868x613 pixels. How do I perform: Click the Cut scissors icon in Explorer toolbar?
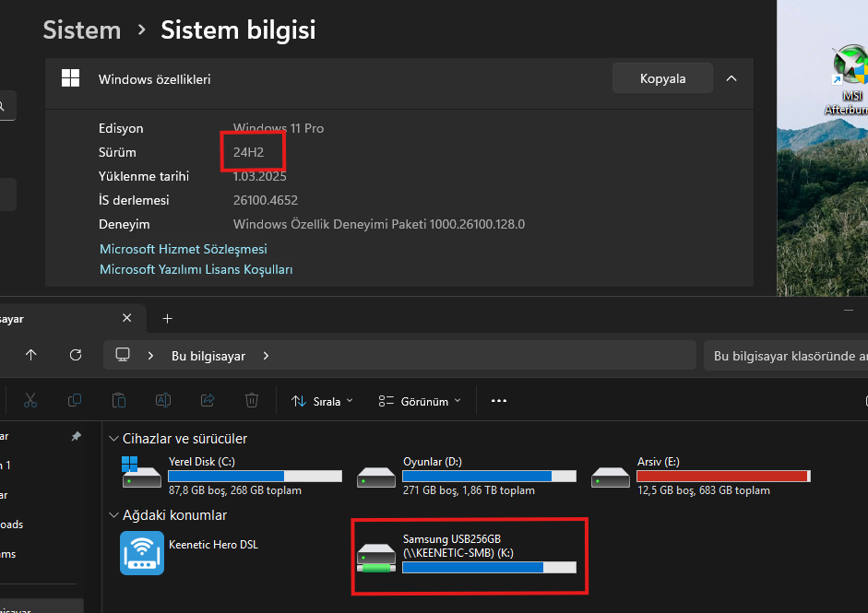pos(30,401)
